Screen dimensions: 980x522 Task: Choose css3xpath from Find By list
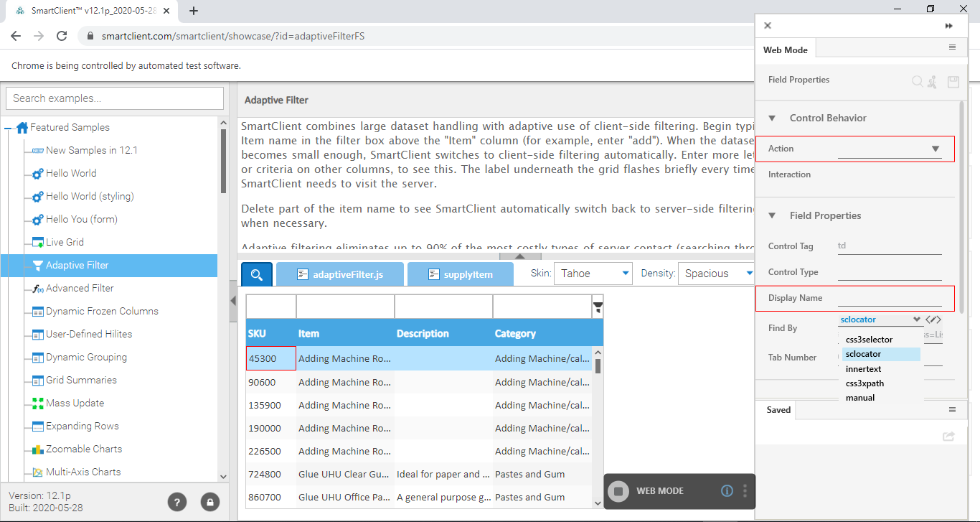881,383
